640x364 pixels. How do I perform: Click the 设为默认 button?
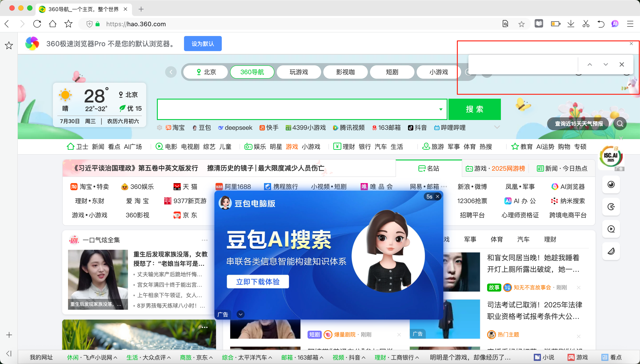[x=202, y=44]
